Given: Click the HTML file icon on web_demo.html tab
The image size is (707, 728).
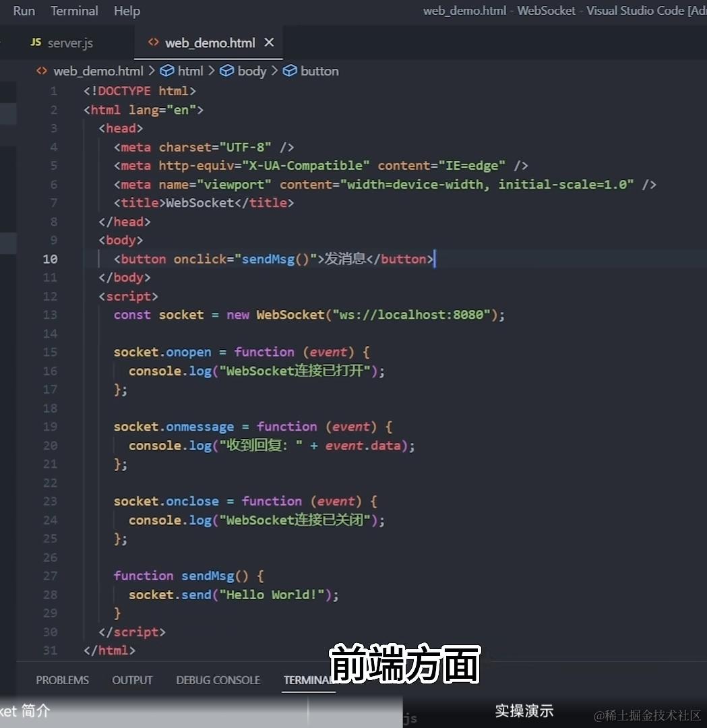Looking at the screenshot, I should pyautogui.click(x=153, y=42).
